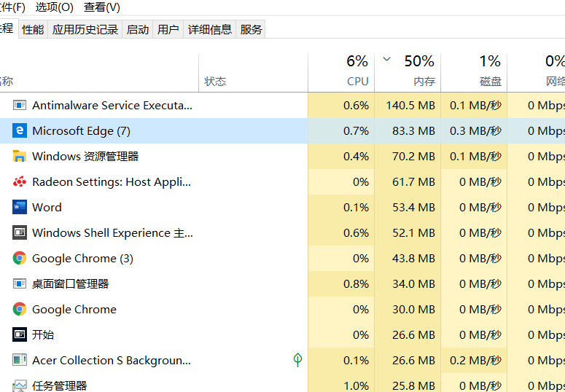Click the Word application icon
565x392 pixels.
pos(20,208)
